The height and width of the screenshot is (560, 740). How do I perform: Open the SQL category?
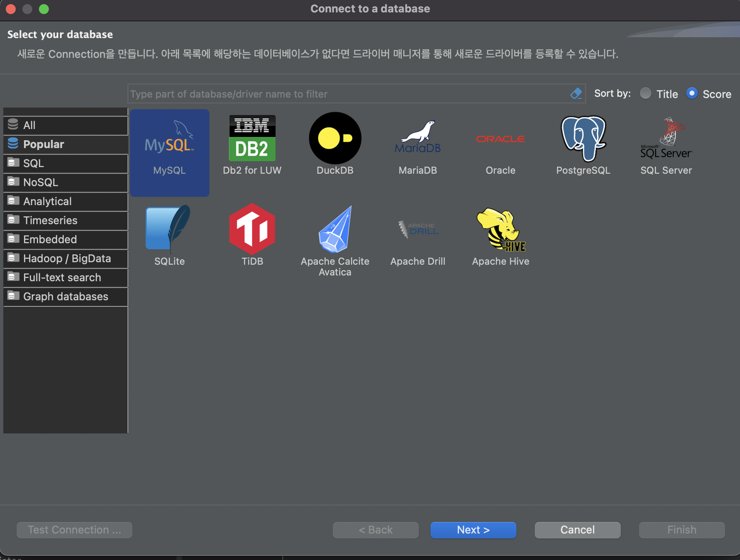tap(66, 163)
